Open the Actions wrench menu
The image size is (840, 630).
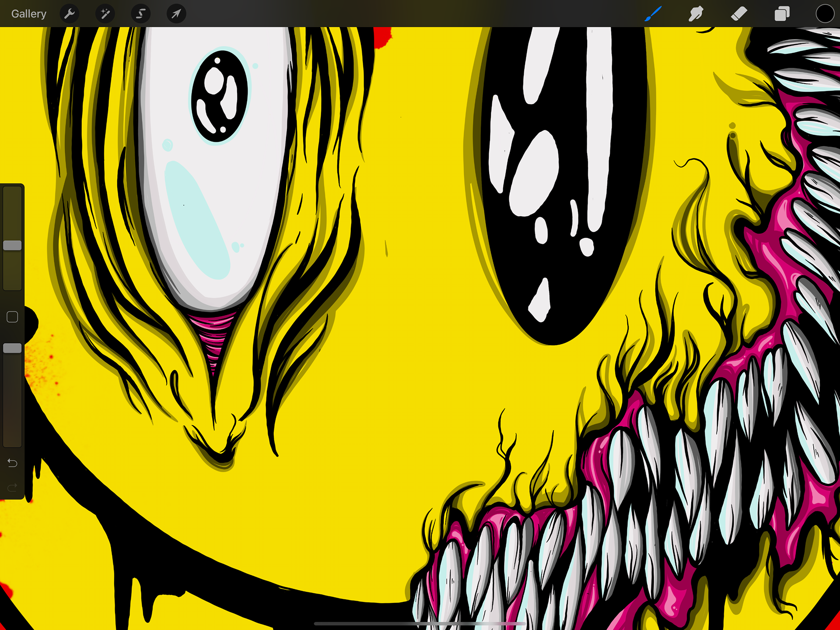pos(70,14)
